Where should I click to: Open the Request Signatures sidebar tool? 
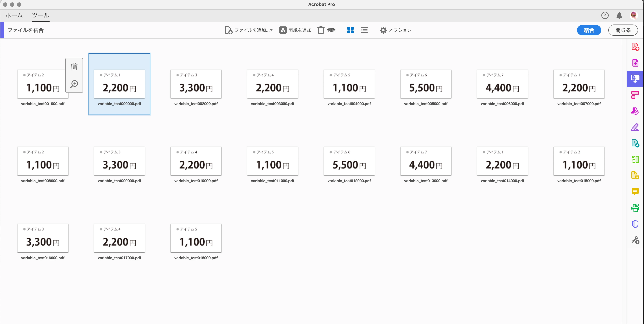coord(635,111)
